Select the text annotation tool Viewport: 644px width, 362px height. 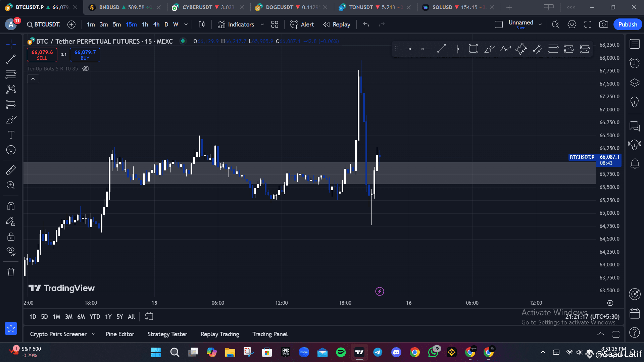pyautogui.click(x=11, y=135)
